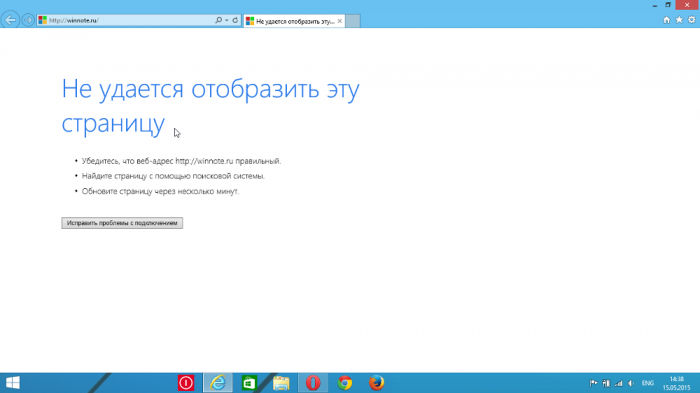The image size is (700, 393).
Task: Click the site favicon in the address bar
Action: tap(42, 20)
